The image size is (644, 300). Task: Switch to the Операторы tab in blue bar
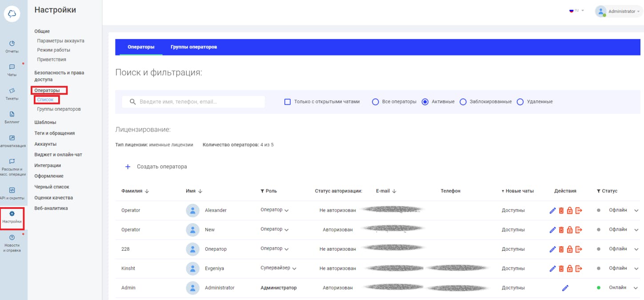pyautogui.click(x=141, y=47)
